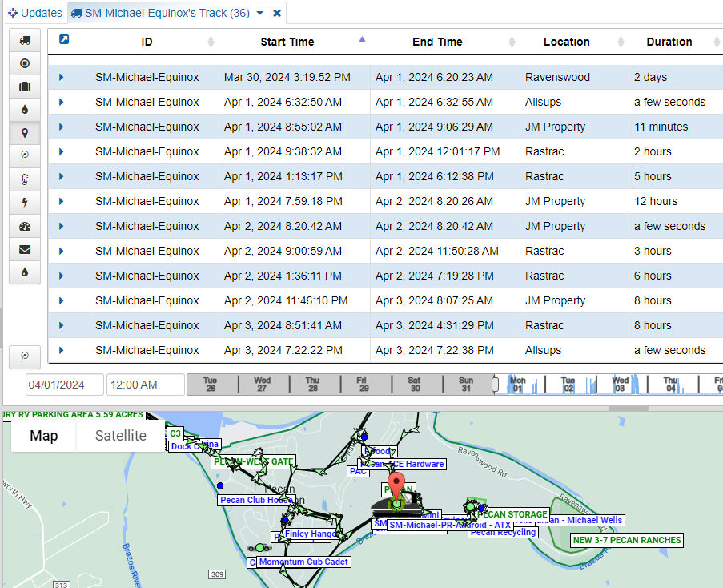723x588 pixels.
Task: Click the thermometer temperature icon
Action: (x=25, y=180)
